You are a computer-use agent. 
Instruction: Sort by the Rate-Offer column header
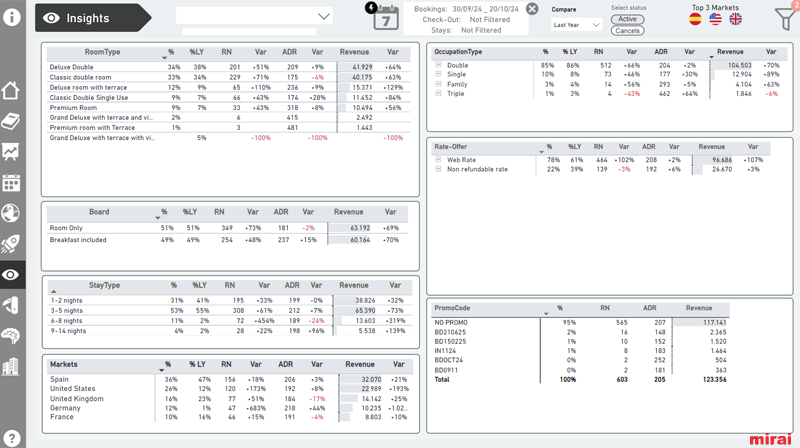[451, 146]
